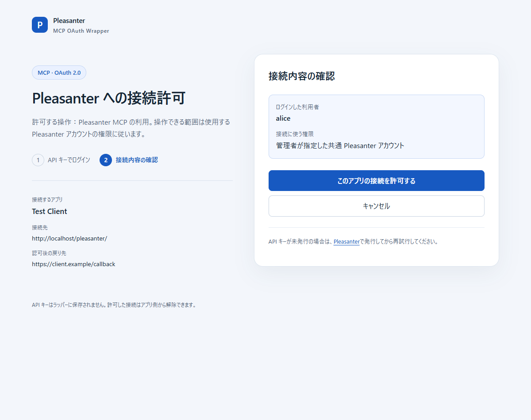Click the Pleasanter brand name in header

pyautogui.click(x=69, y=21)
